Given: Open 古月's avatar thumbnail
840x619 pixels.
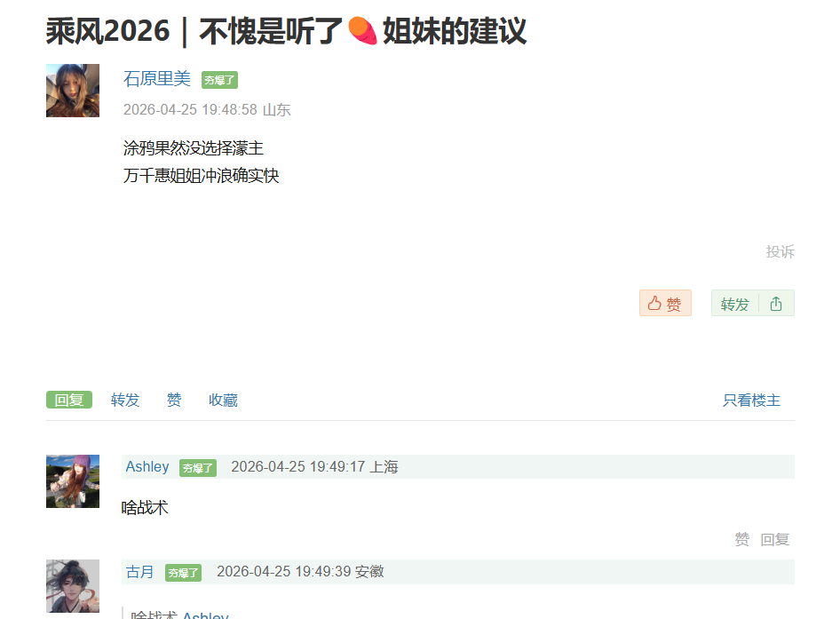Looking at the screenshot, I should [73, 586].
